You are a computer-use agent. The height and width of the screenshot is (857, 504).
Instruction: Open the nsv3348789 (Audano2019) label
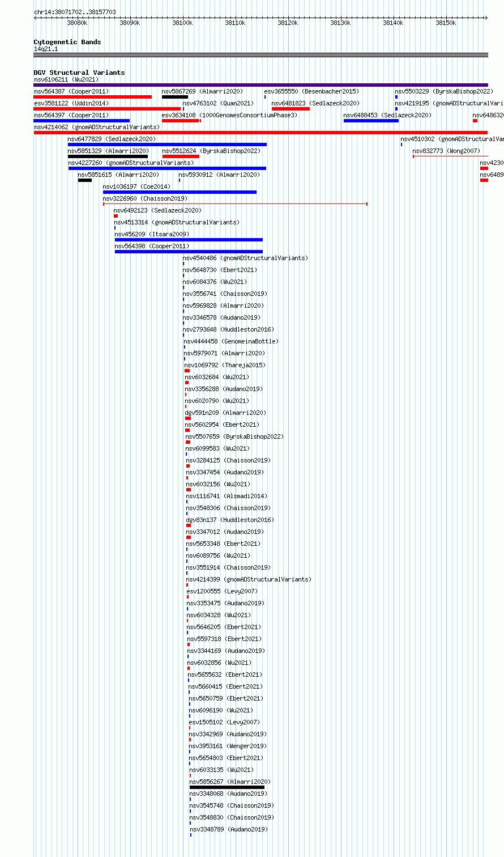point(229,829)
